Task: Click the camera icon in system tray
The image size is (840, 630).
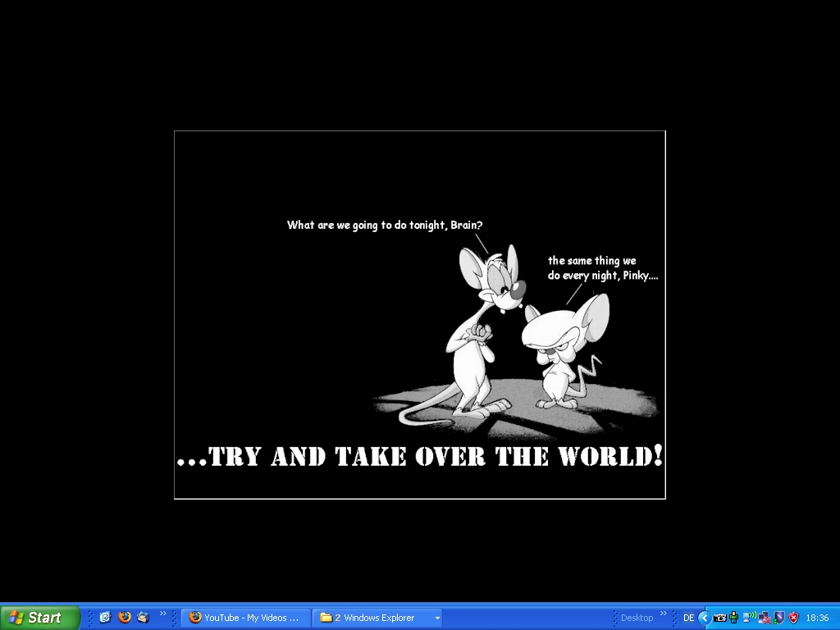Action: pyautogui.click(x=719, y=618)
